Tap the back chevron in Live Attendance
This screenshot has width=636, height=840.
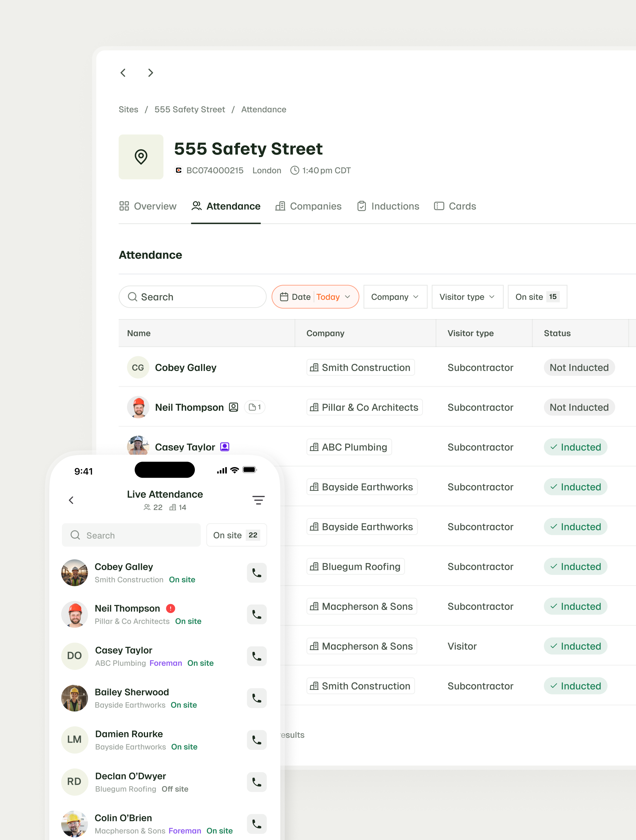pyautogui.click(x=71, y=500)
